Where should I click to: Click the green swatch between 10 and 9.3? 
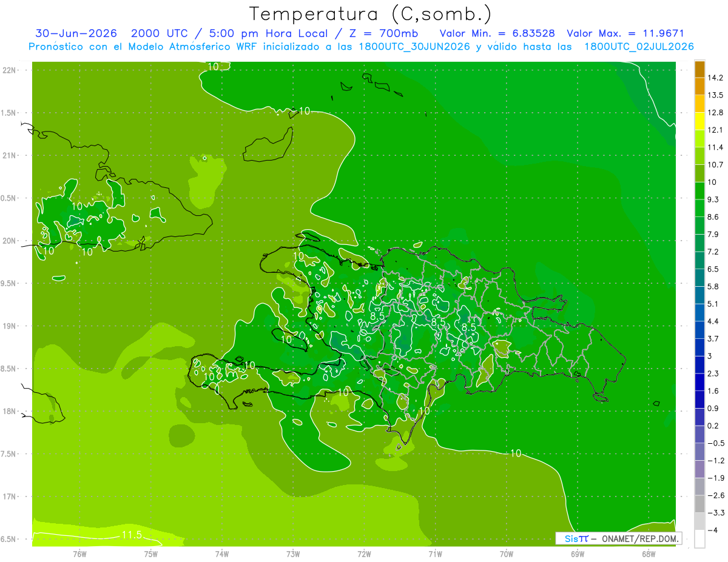coord(699,190)
